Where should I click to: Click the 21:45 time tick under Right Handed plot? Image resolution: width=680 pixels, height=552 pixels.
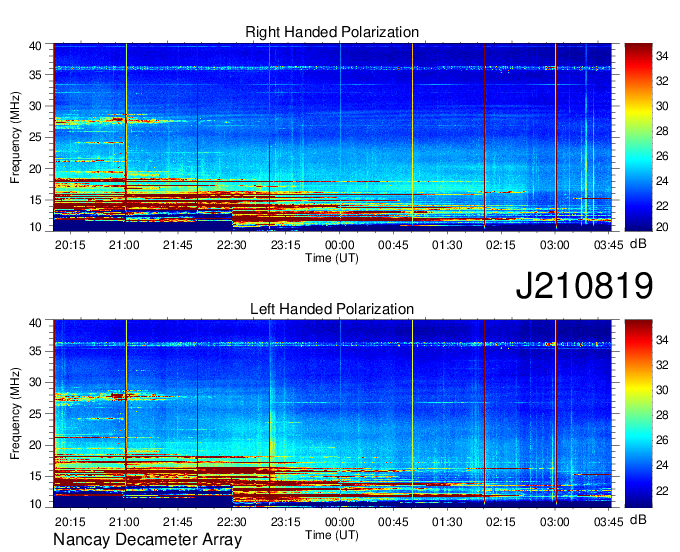178,245
